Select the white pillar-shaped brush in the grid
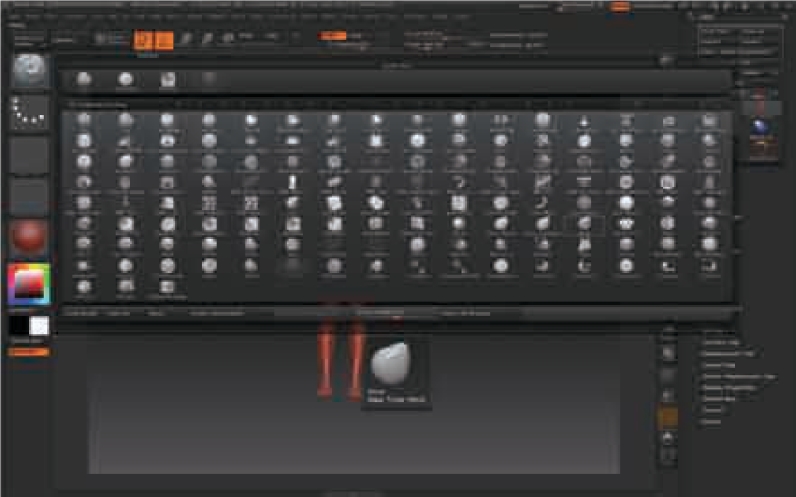 coord(292,183)
